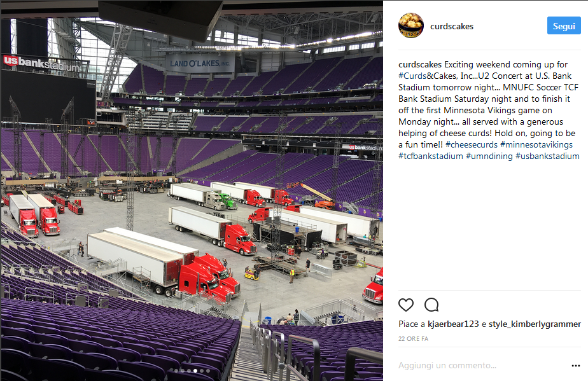This screenshot has height=381, width=588.
Task: Open comments via the speech bubble icon
Action: (431, 305)
